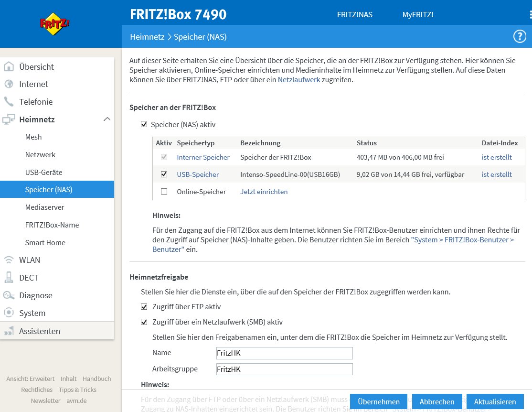Click the Internet globe icon
The image size is (532, 412).
coord(9,84)
